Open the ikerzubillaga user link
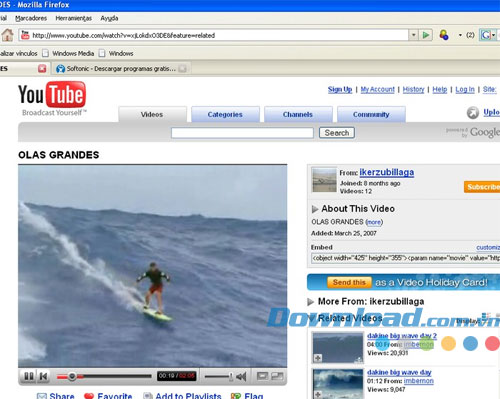The width and height of the screenshot is (500, 399). click(x=387, y=172)
